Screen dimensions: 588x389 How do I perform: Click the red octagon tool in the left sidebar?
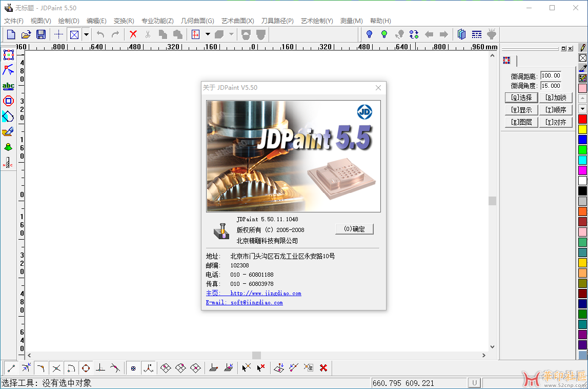pyautogui.click(x=8, y=101)
